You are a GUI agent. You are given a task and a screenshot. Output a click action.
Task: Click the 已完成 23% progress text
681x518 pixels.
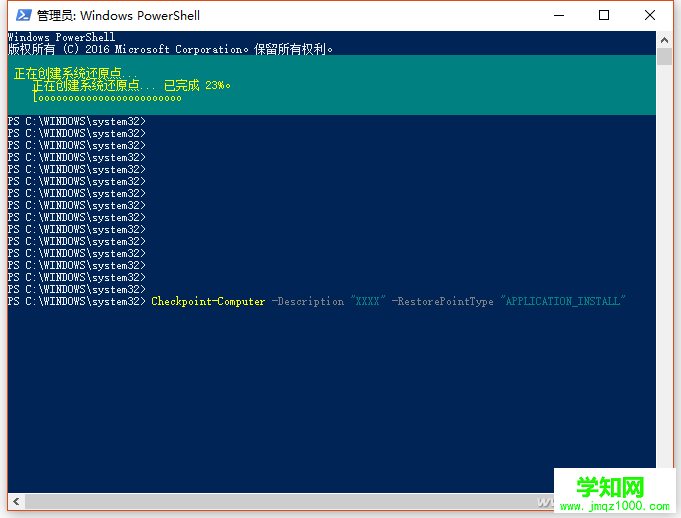coord(197,85)
